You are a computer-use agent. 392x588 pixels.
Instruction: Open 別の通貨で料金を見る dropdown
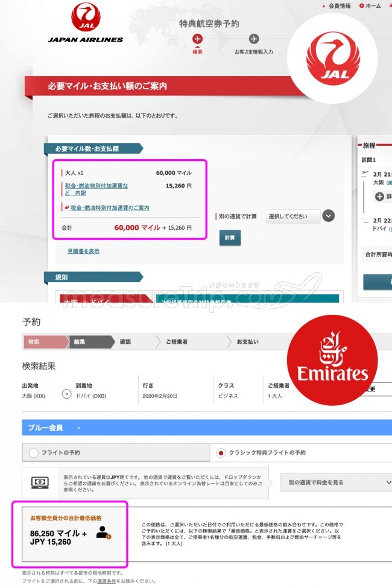pos(336,482)
